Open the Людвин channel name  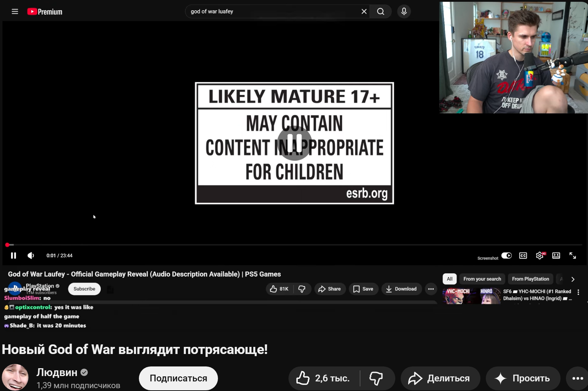pyautogui.click(x=57, y=372)
